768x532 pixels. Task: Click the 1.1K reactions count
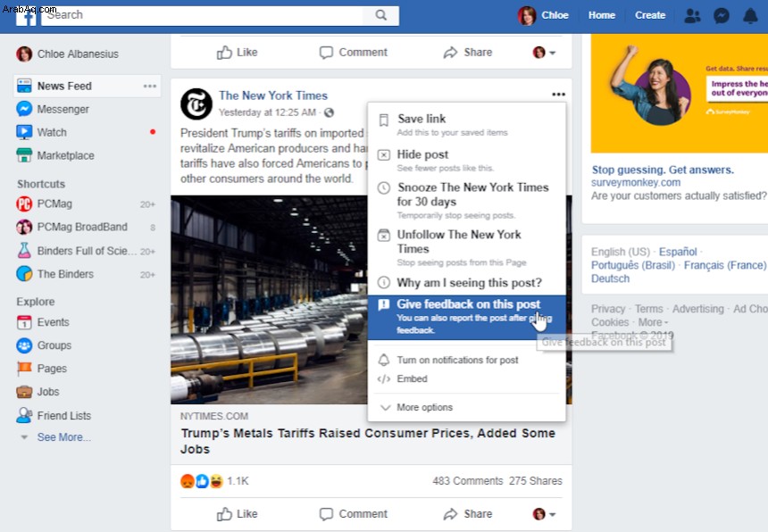pyautogui.click(x=238, y=481)
